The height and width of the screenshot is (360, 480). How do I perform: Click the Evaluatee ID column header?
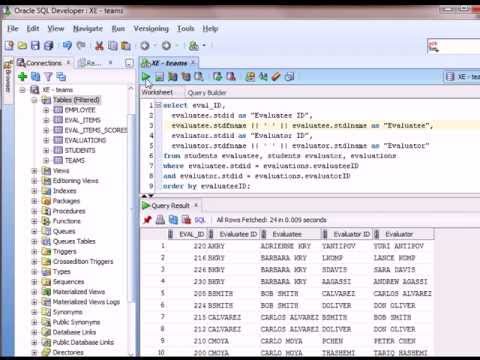pos(234,234)
